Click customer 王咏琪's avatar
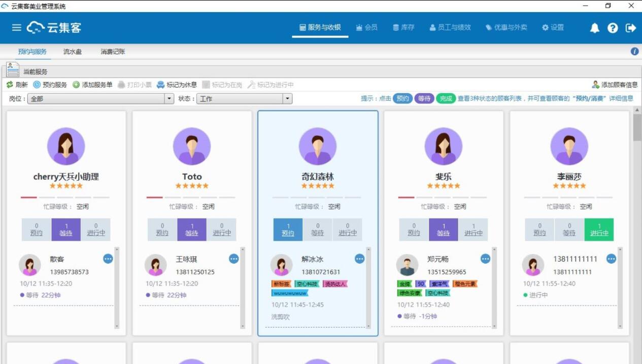This screenshot has width=642, height=364. pyautogui.click(x=156, y=265)
